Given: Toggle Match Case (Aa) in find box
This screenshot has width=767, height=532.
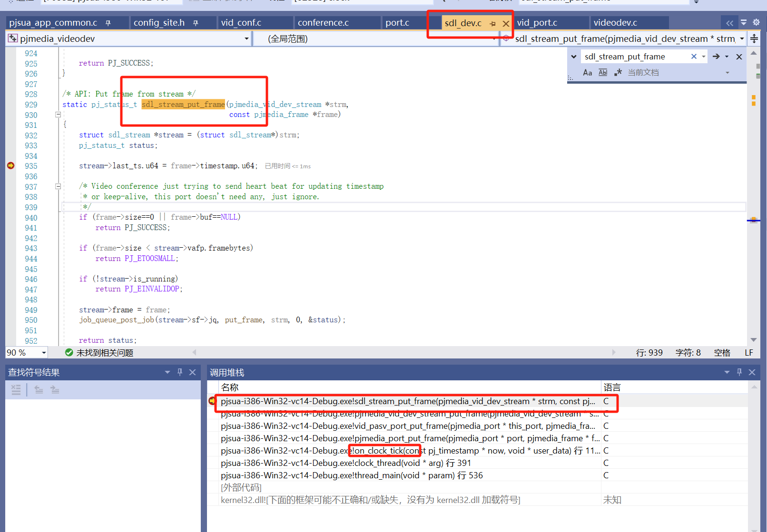Looking at the screenshot, I should [x=587, y=72].
